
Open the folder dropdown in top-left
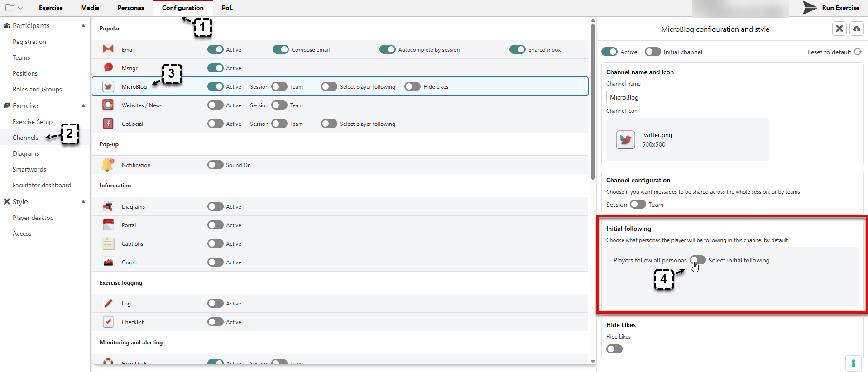click(14, 8)
